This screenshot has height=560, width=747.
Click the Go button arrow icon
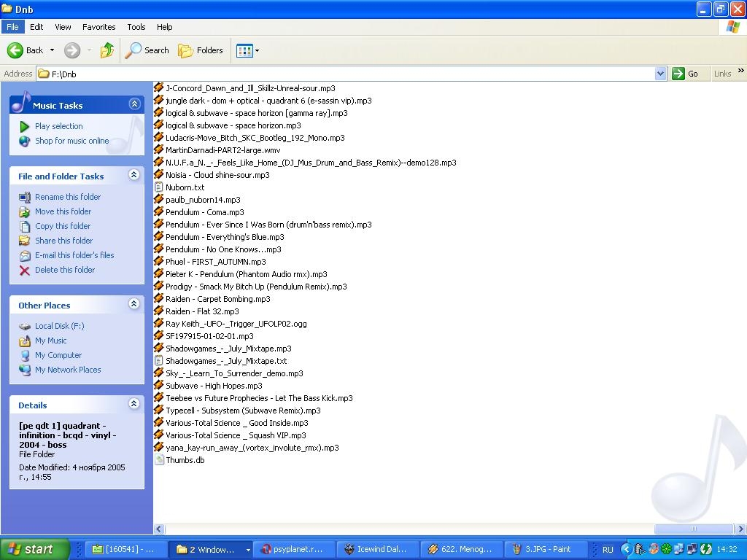pos(678,74)
